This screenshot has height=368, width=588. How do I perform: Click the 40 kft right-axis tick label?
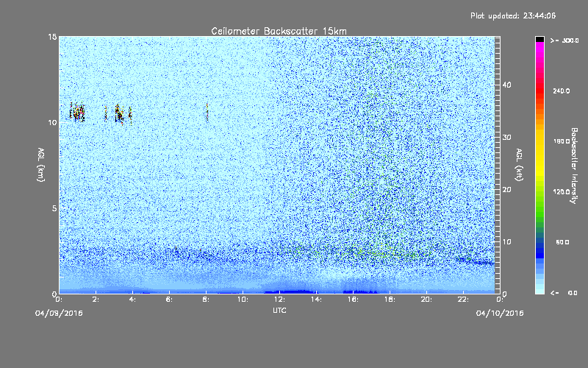point(506,85)
